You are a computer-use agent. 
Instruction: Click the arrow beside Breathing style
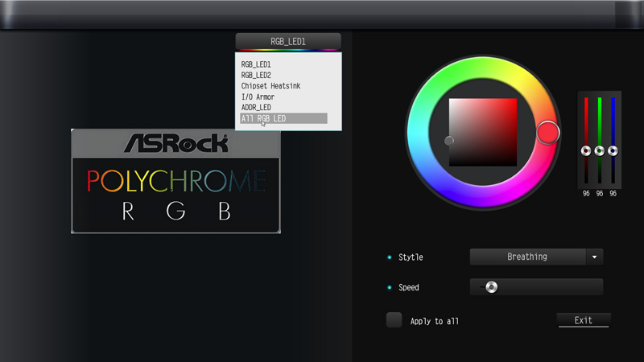[x=594, y=257]
